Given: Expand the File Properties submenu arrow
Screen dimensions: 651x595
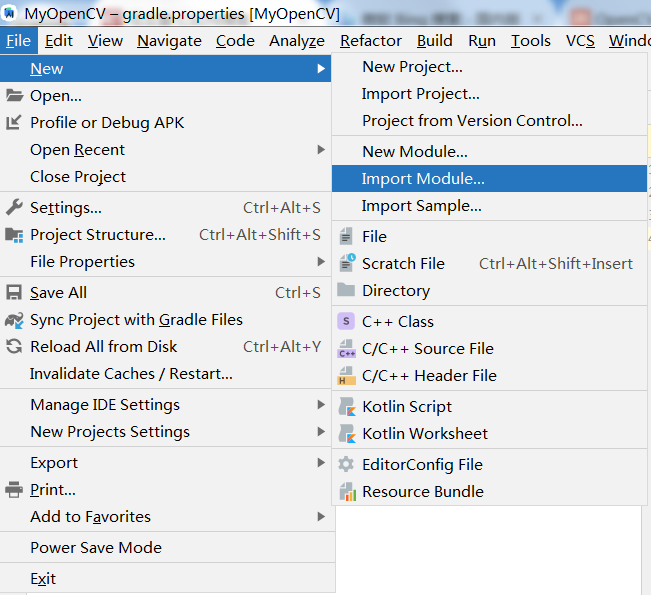Looking at the screenshot, I should point(321,262).
